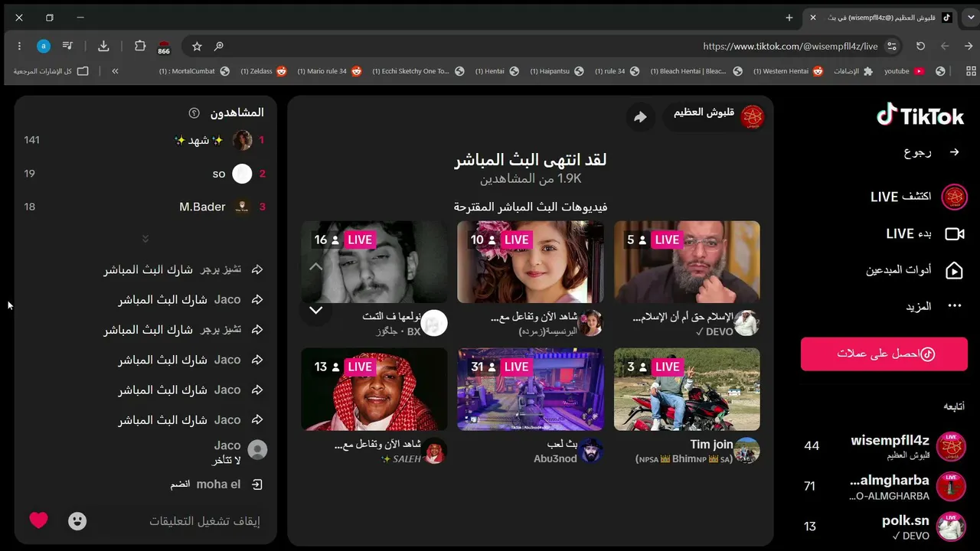980x551 pixels.
Task: Open the Chrome profile avatar
Action: 44,46
